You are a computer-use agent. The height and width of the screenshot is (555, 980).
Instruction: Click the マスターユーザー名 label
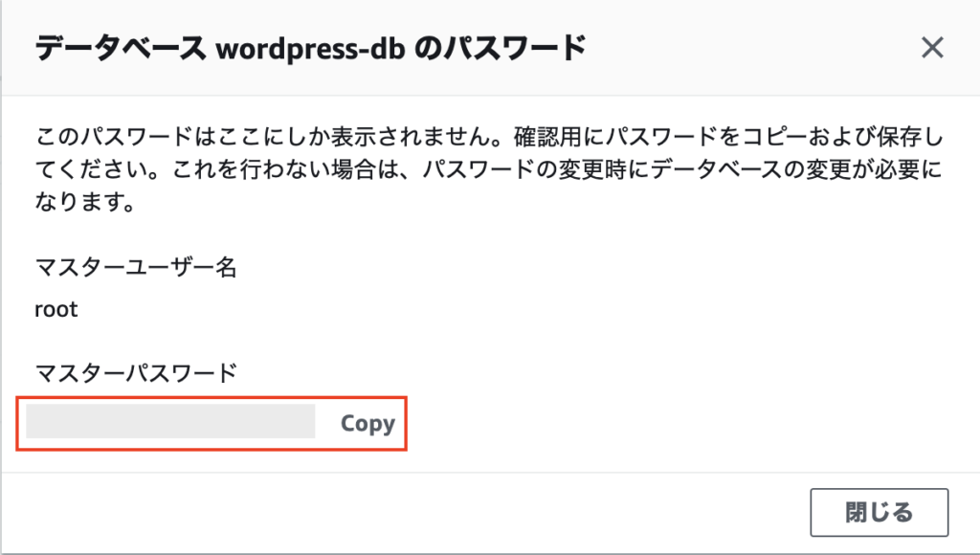click(135, 268)
